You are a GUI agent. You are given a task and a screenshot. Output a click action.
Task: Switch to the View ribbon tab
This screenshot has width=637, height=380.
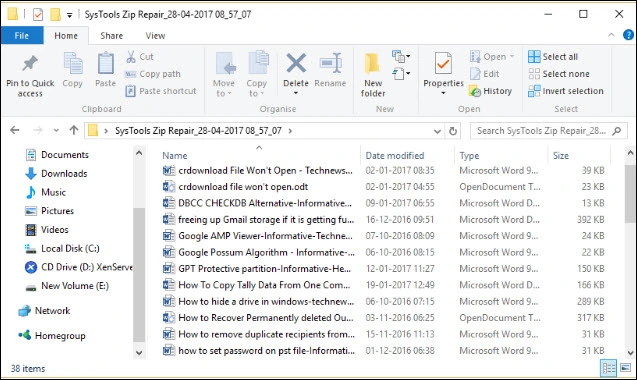(155, 36)
